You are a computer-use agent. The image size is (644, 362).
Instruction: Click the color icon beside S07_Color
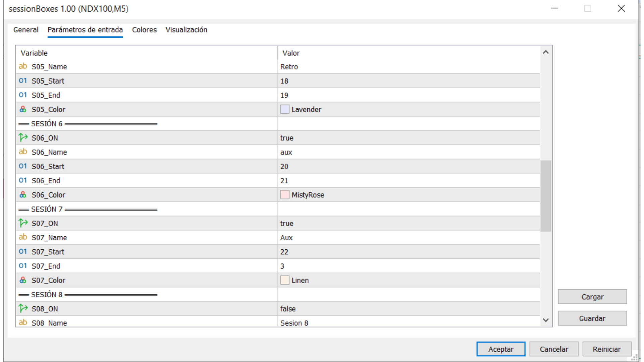coord(23,280)
